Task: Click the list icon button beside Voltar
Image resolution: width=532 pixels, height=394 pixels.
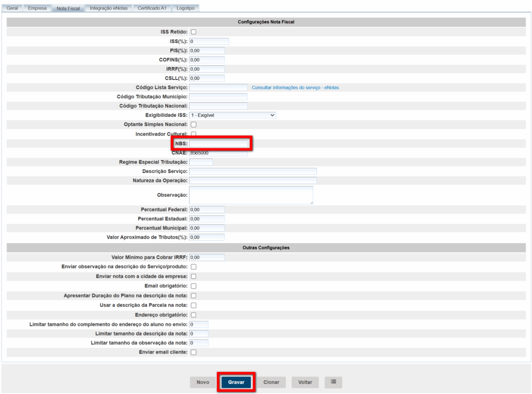Action: [x=333, y=382]
